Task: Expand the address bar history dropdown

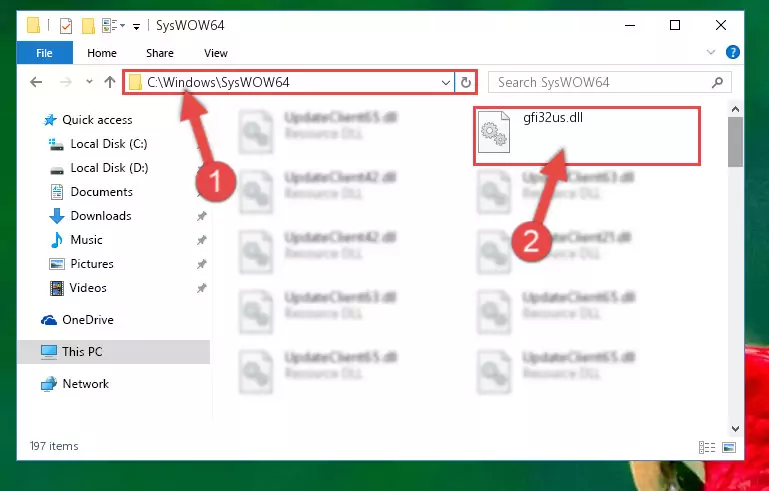Action: click(445, 82)
